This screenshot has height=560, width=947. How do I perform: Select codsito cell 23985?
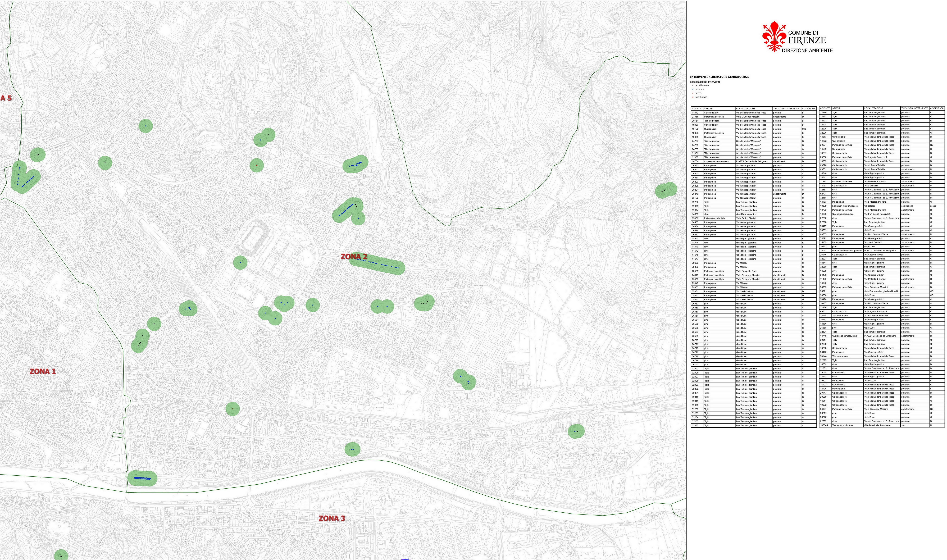[697, 117]
